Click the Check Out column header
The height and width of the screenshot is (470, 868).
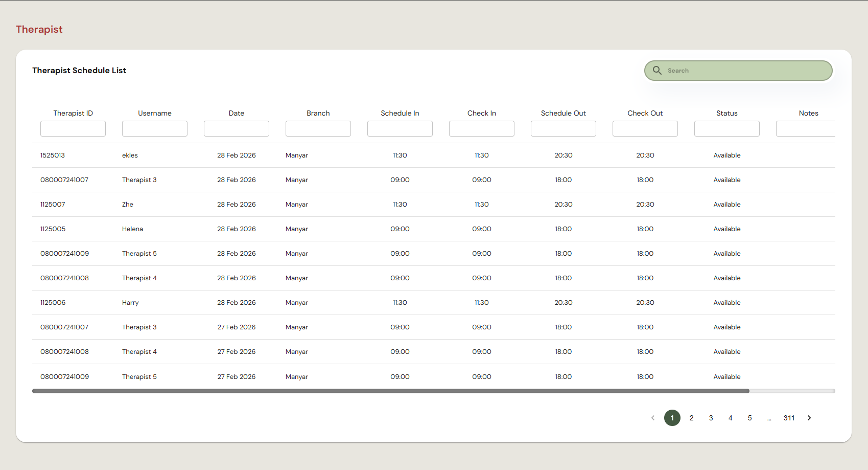pyautogui.click(x=645, y=113)
